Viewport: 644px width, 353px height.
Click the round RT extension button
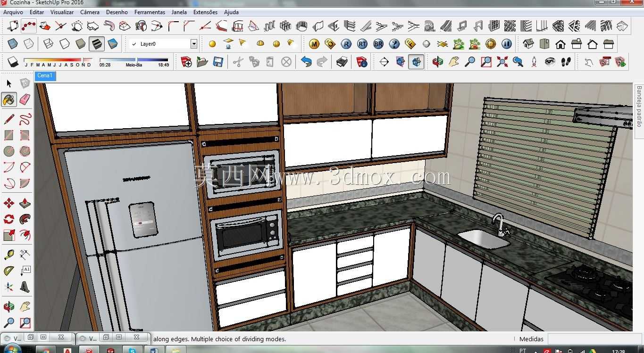point(362,44)
